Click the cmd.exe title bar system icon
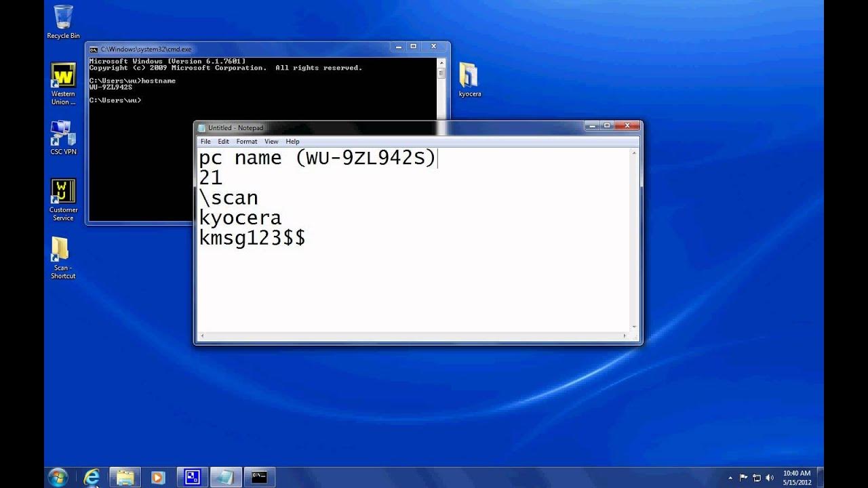868x488 pixels. pos(94,49)
